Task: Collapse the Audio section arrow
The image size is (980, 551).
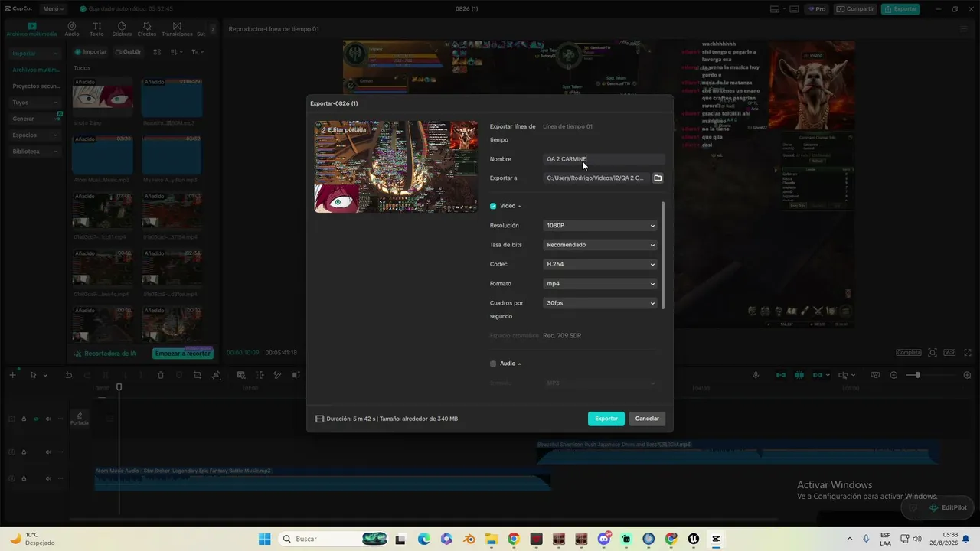Action: point(519,364)
